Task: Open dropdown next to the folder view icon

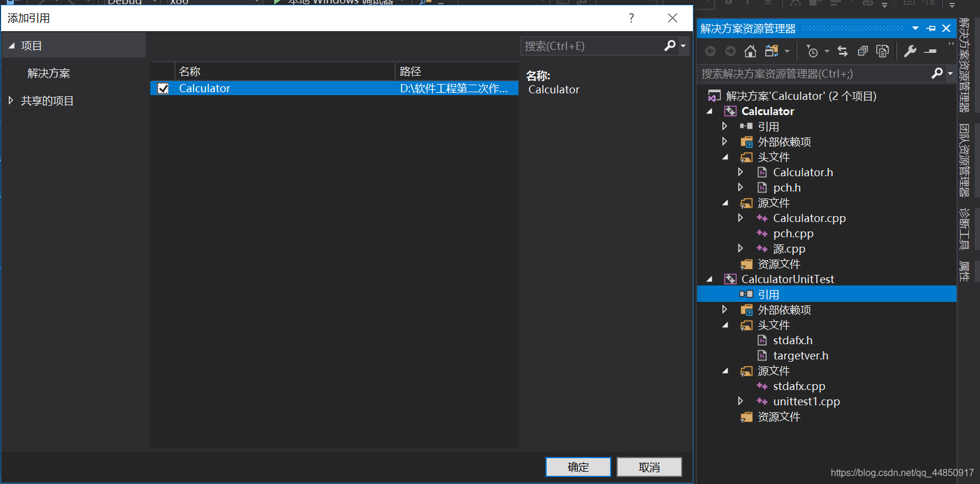Action: coord(787,52)
